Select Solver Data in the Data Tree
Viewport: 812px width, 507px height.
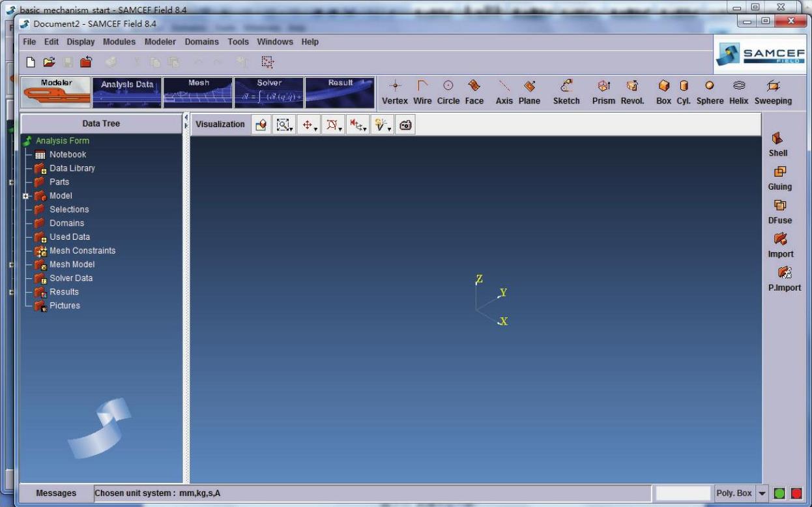click(70, 278)
